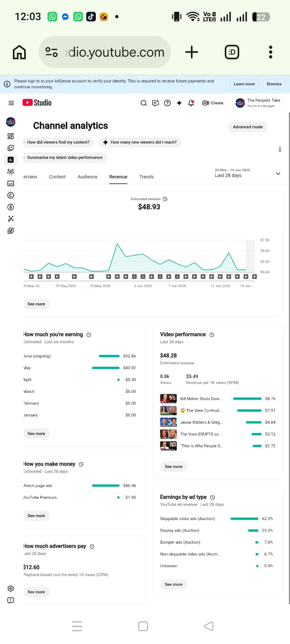This screenshot has height=644, width=290.
Task: Click See more under Earnings by ad type
Action: tap(174, 584)
